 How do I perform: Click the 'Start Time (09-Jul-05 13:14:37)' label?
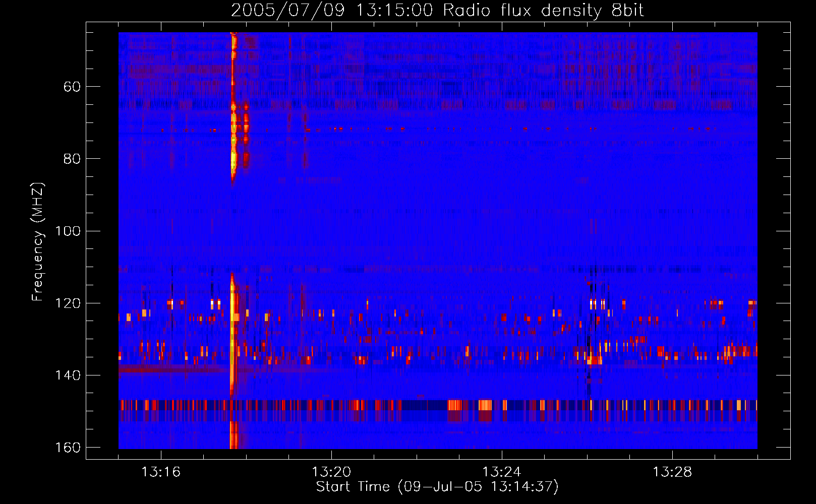click(437, 487)
